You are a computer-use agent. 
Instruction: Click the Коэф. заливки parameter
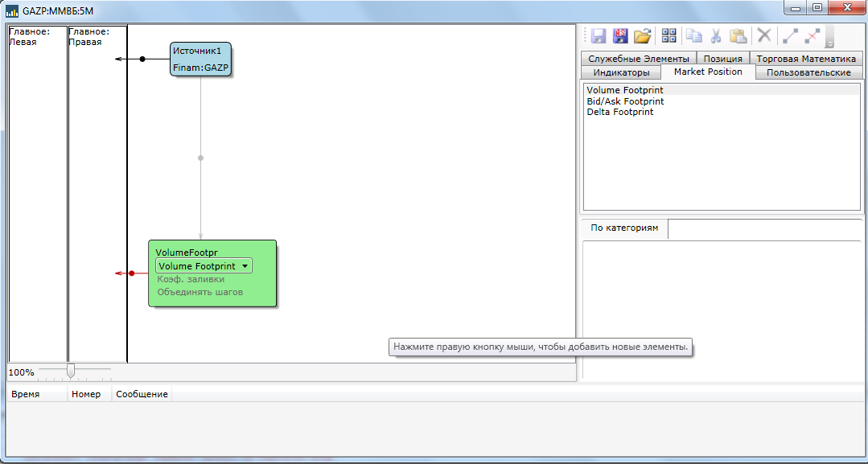pos(191,280)
